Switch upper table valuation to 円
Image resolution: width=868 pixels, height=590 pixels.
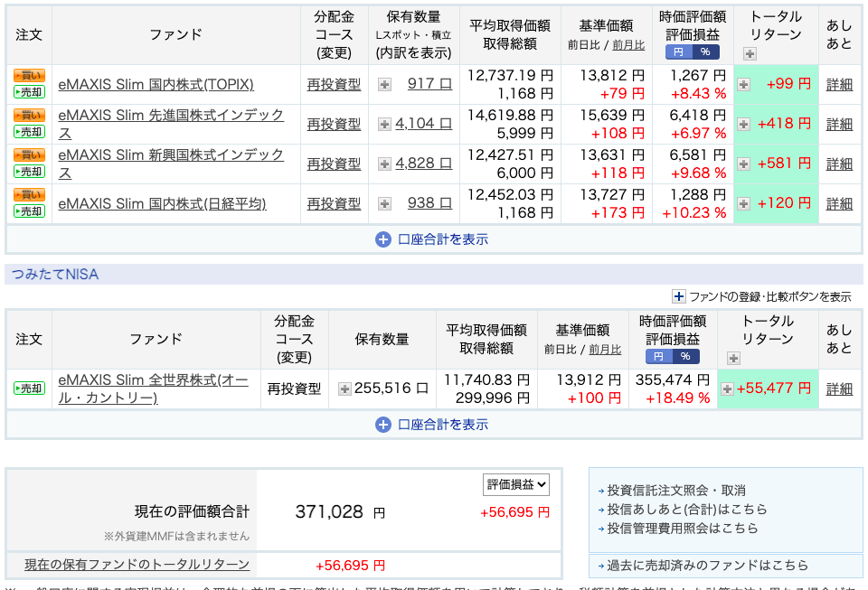tap(678, 52)
